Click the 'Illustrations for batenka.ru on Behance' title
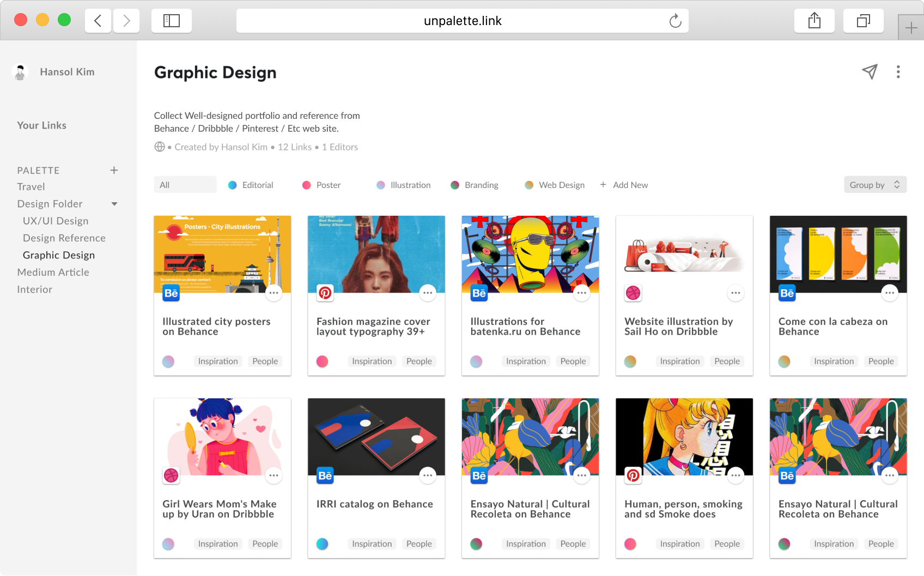The image size is (924, 576). pyautogui.click(x=526, y=326)
